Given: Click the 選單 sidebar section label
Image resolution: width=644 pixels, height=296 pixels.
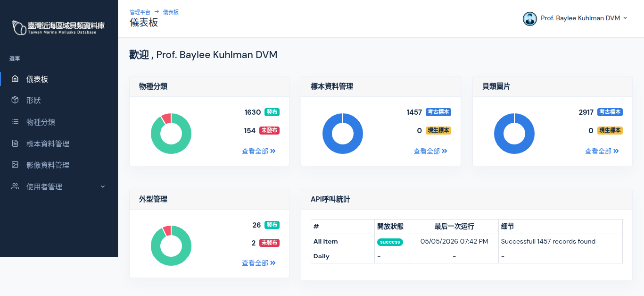Looking at the screenshot, I should pos(15,59).
